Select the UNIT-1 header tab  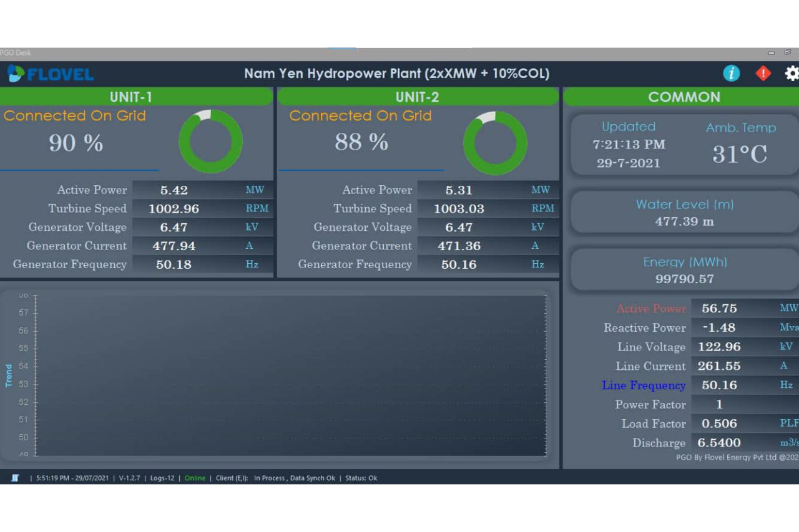click(131, 97)
